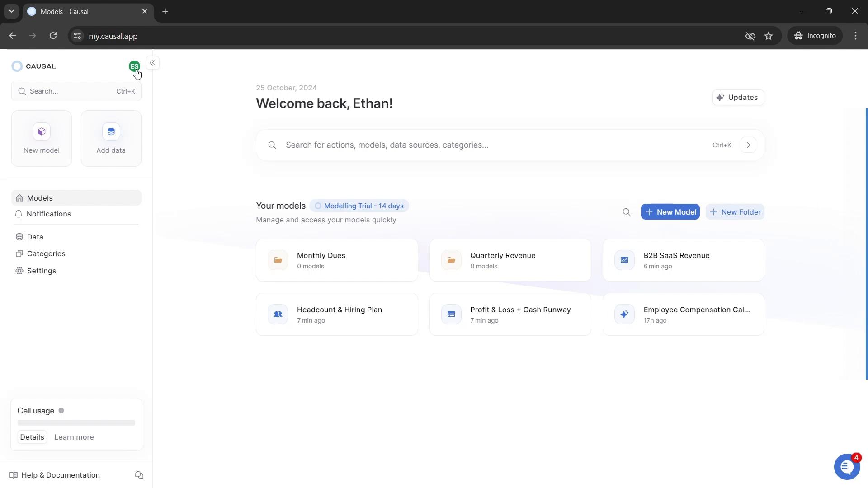This screenshot has height=488, width=868.
Task: Open Data section in sidebar
Action: [35, 237]
